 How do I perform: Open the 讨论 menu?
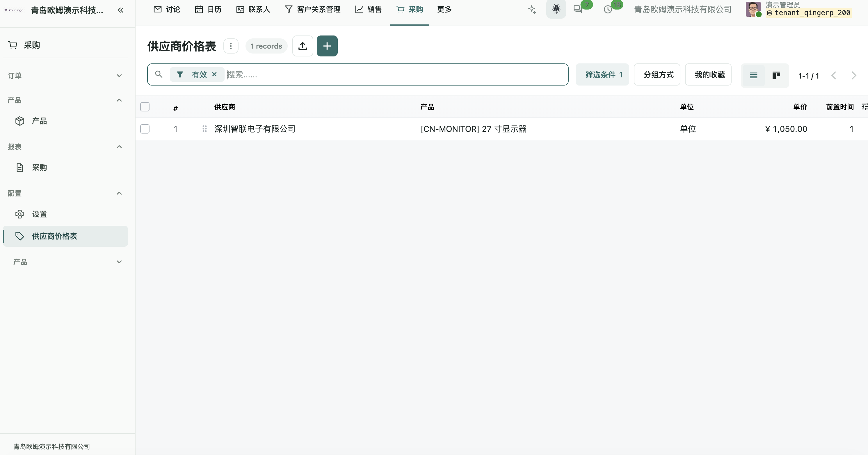pyautogui.click(x=167, y=9)
